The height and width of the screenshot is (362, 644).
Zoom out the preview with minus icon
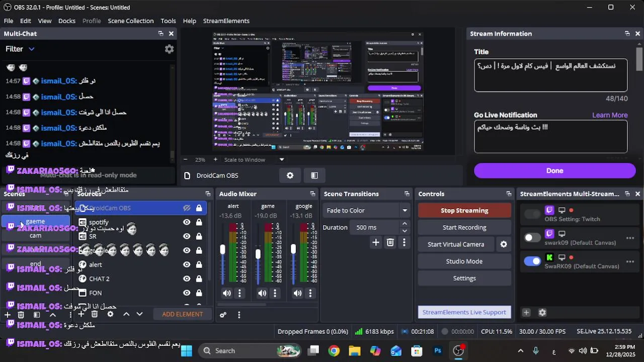(185, 159)
